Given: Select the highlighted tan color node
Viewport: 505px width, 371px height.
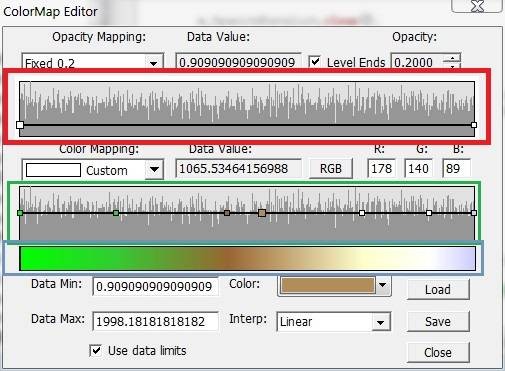Looking at the screenshot, I should point(262,213).
